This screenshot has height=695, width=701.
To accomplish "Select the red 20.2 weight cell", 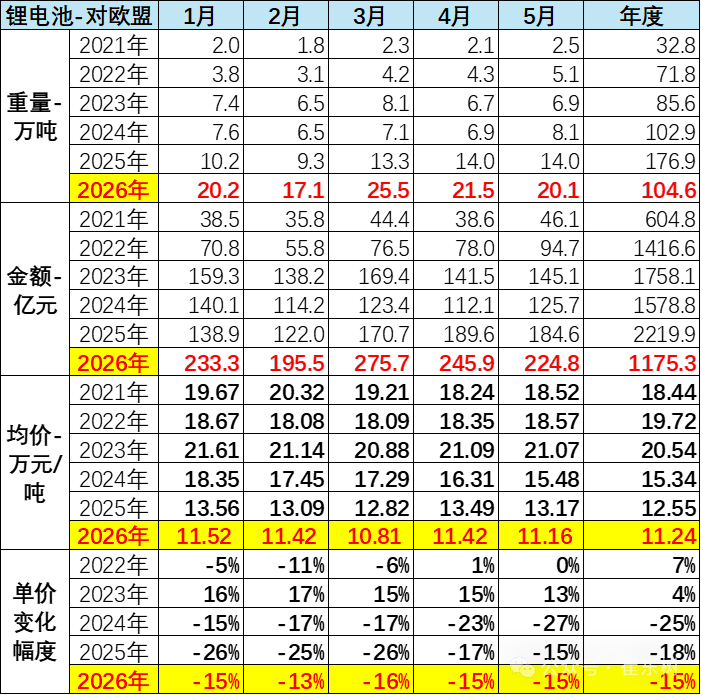I will click(201, 189).
